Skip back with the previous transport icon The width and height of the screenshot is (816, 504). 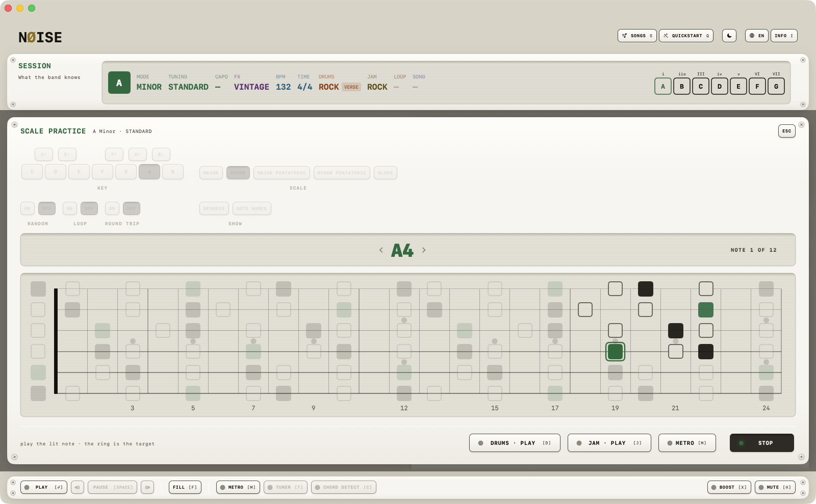click(x=78, y=487)
